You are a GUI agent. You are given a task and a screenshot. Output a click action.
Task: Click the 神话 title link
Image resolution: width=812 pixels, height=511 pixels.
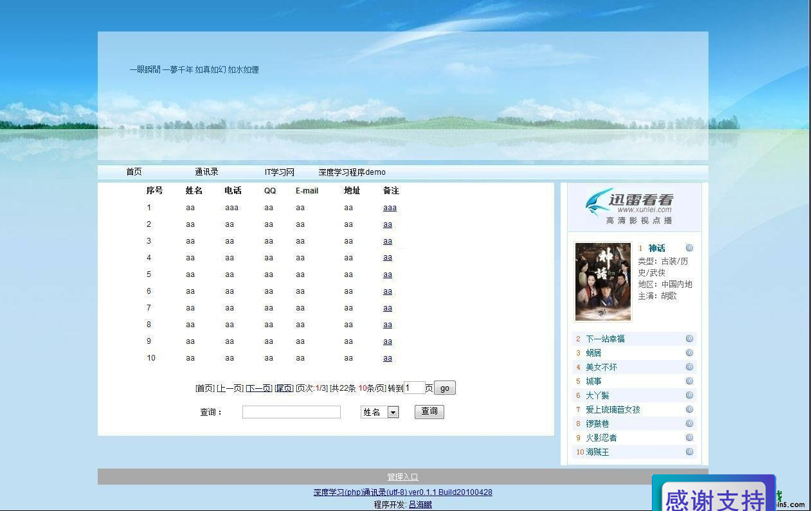[x=656, y=248]
